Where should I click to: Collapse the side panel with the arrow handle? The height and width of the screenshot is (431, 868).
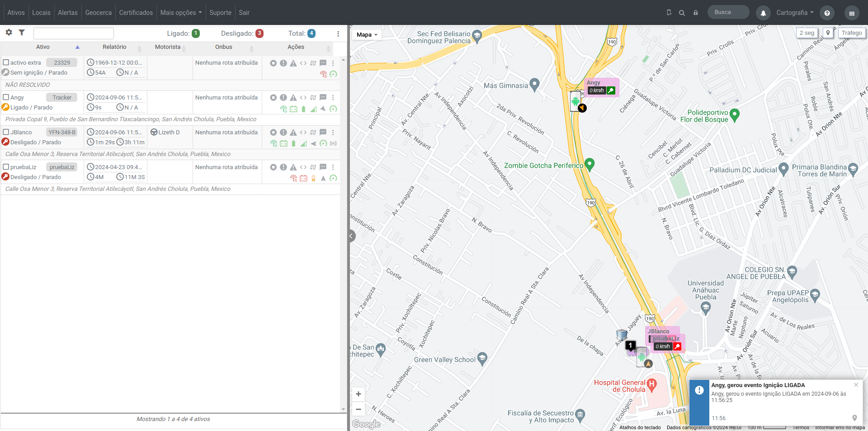click(x=352, y=236)
